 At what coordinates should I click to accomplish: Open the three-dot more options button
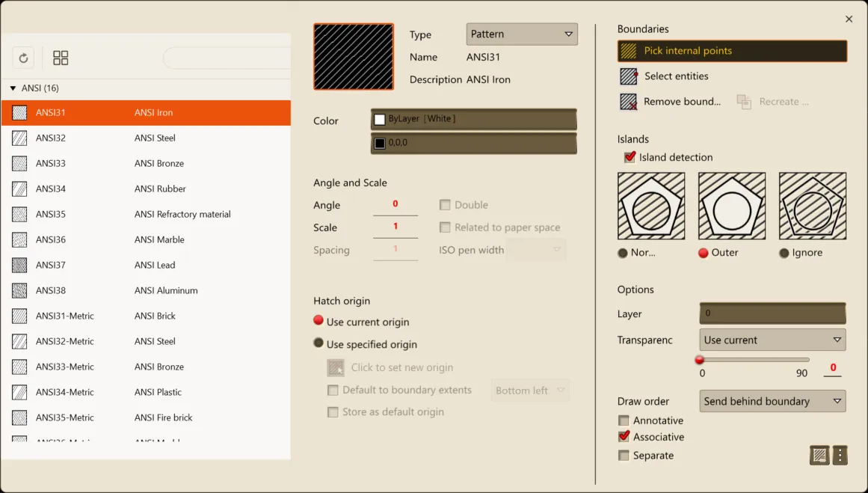click(840, 455)
